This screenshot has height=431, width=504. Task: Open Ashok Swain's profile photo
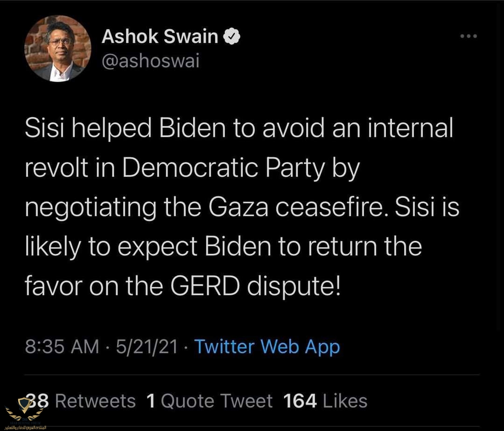click(x=55, y=51)
